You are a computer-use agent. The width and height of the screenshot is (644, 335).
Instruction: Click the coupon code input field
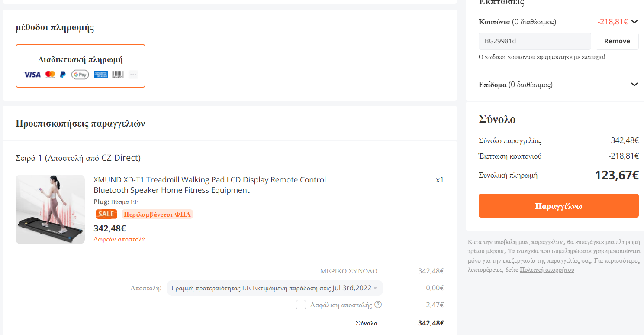click(535, 41)
